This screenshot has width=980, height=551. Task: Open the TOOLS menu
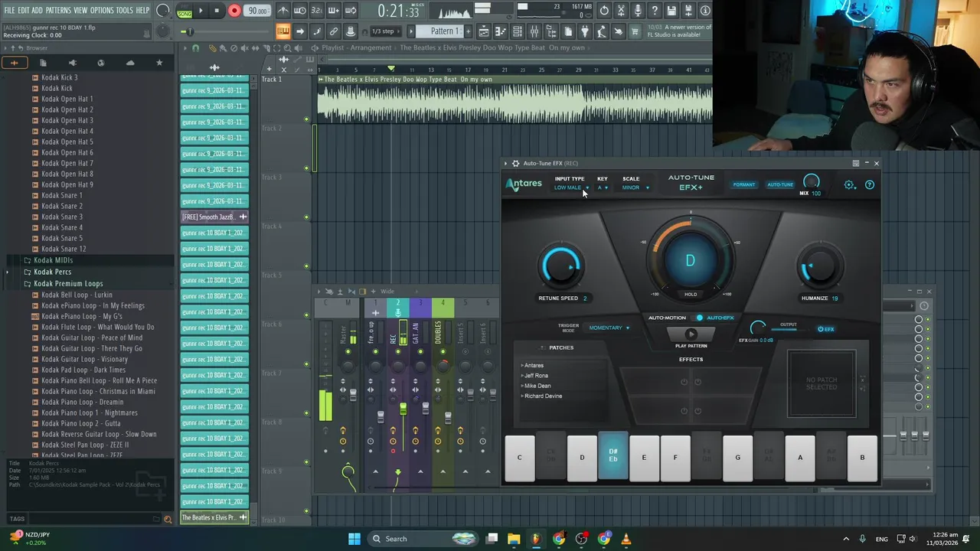(125, 10)
